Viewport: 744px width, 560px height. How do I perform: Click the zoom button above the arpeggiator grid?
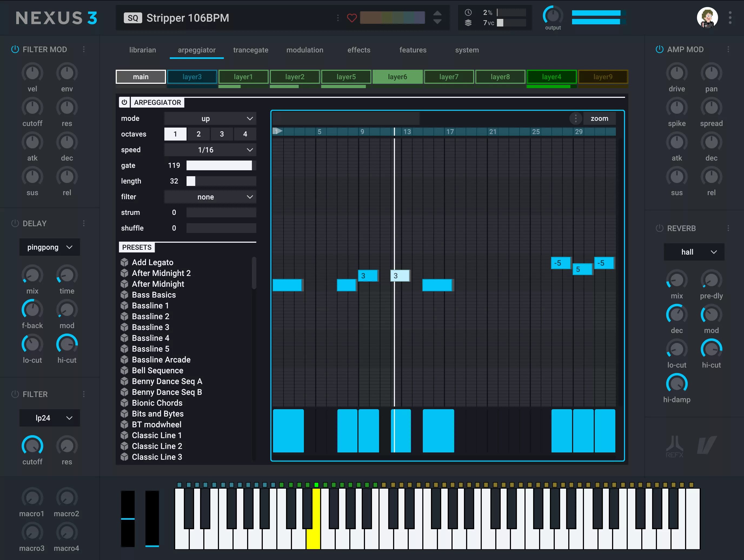599,118
